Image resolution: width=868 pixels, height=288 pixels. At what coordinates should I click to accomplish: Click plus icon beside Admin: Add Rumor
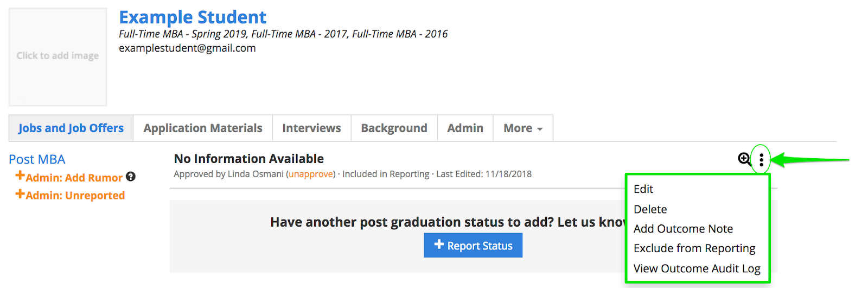click(x=20, y=176)
